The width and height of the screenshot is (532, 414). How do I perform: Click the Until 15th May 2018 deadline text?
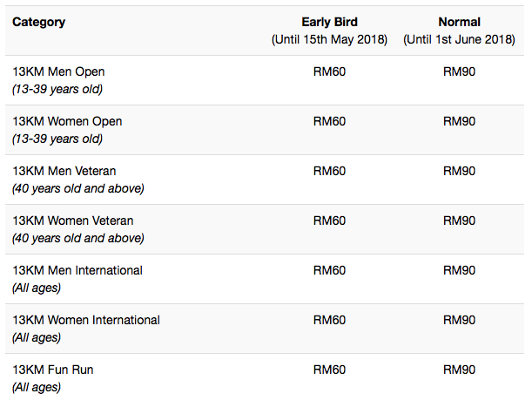pyautogui.click(x=329, y=39)
